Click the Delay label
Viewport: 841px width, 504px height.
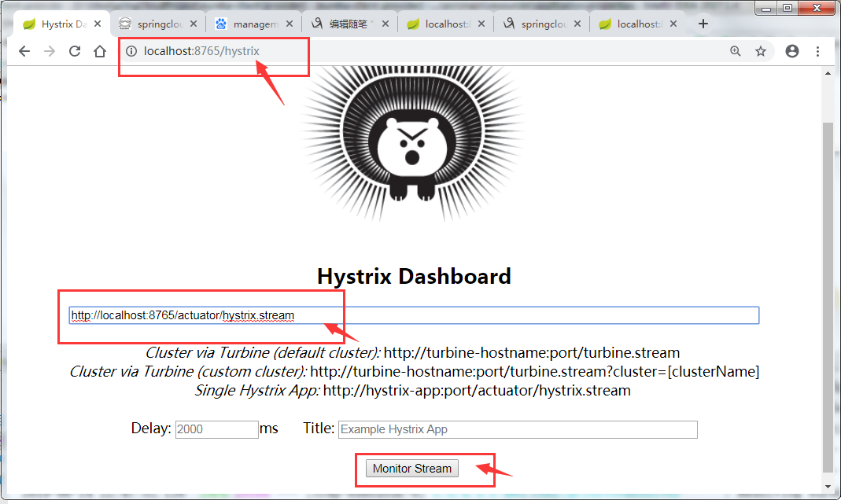tap(151, 429)
